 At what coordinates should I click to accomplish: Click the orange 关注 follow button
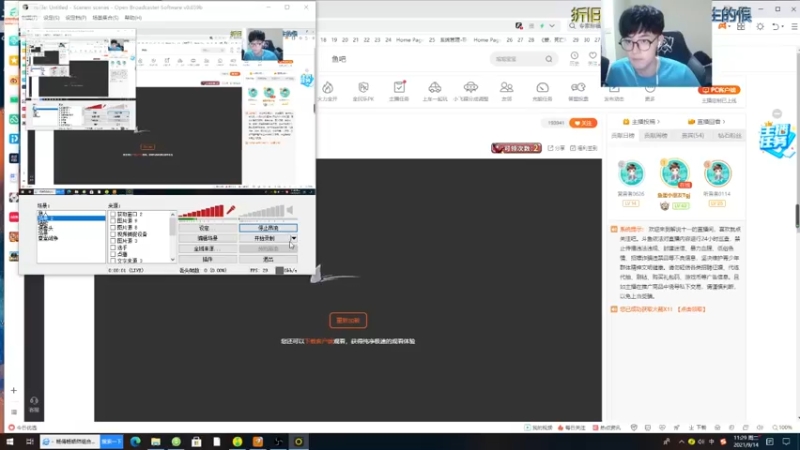[x=583, y=123]
